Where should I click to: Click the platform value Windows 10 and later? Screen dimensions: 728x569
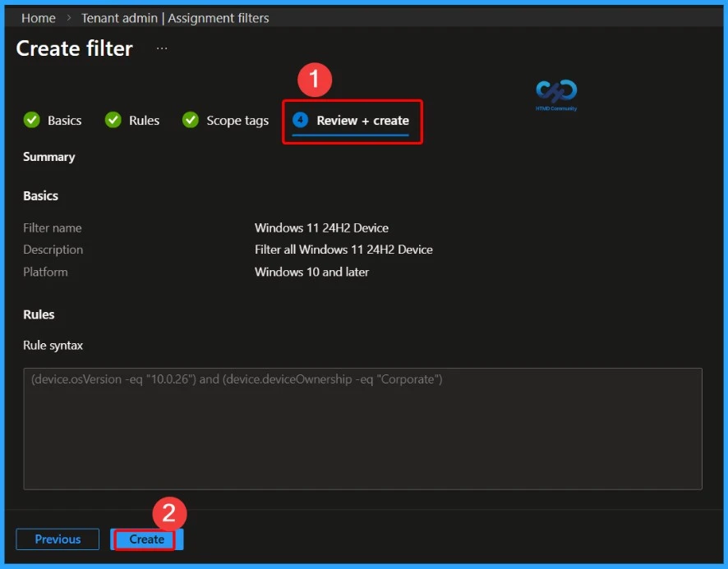point(311,272)
